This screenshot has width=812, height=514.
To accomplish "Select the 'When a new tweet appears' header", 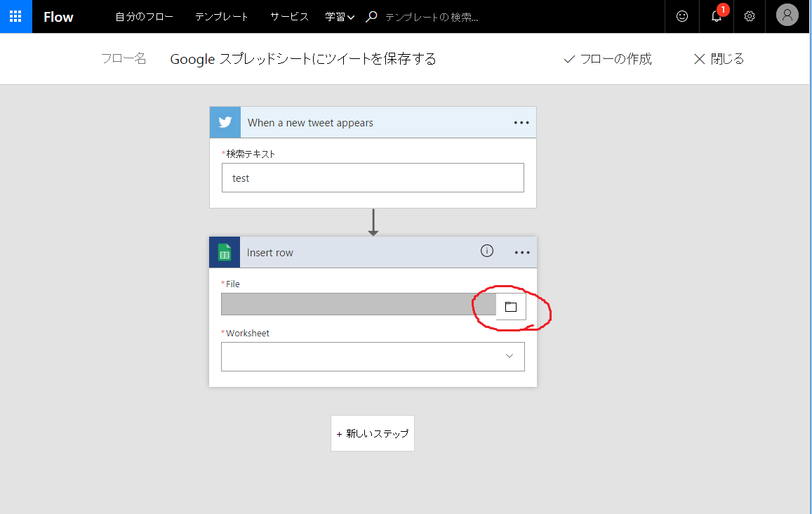I will pyautogui.click(x=373, y=123).
